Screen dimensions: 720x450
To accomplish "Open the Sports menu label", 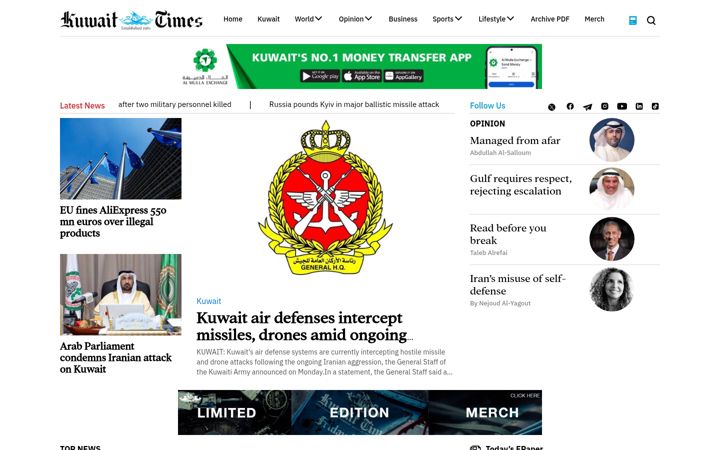I will [443, 19].
